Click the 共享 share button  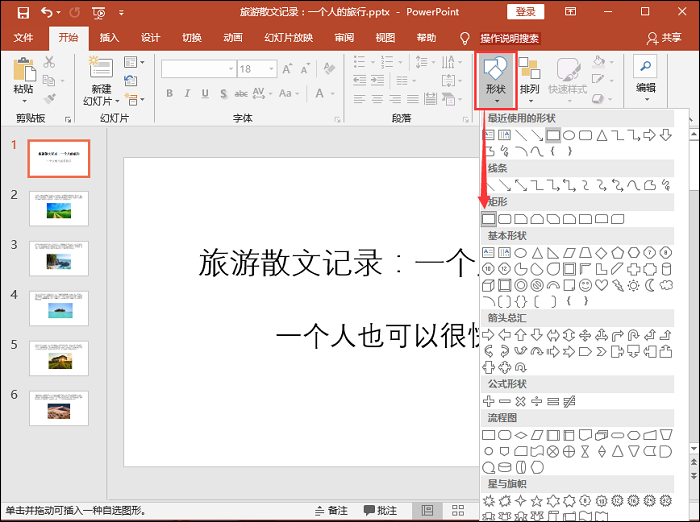pyautogui.click(x=665, y=38)
